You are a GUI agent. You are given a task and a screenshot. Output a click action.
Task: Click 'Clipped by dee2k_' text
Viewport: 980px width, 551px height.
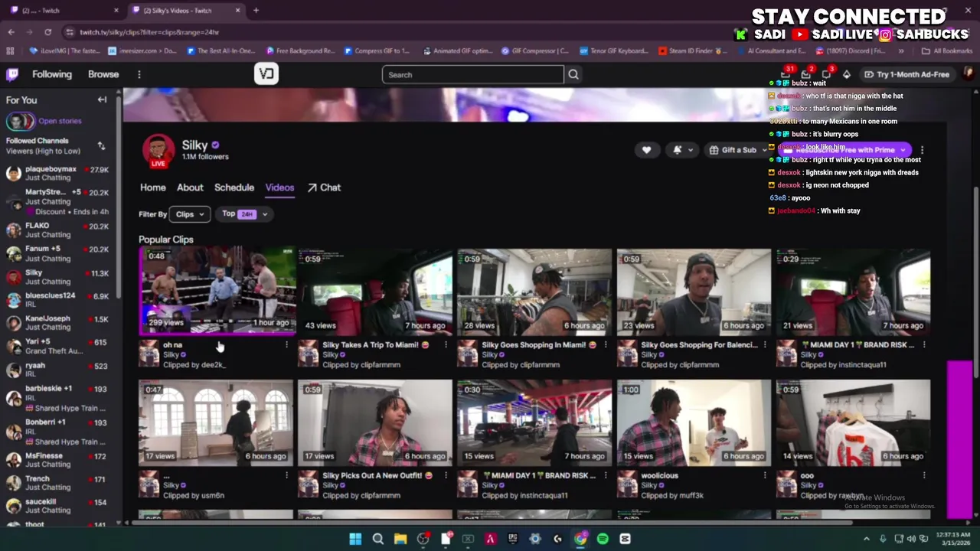pos(194,365)
